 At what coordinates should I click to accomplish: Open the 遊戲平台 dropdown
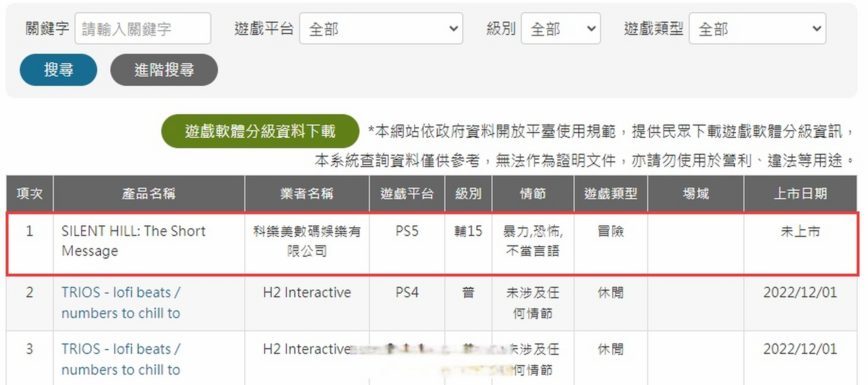(381, 29)
